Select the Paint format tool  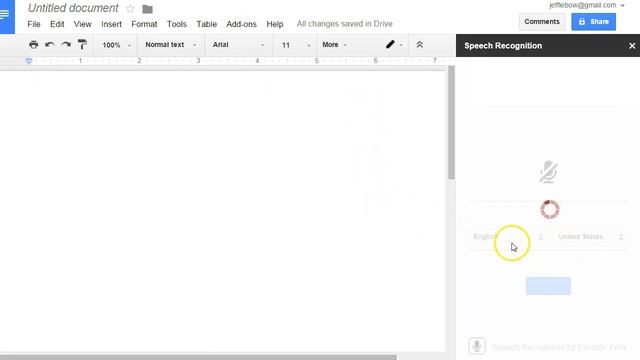pos(82,44)
